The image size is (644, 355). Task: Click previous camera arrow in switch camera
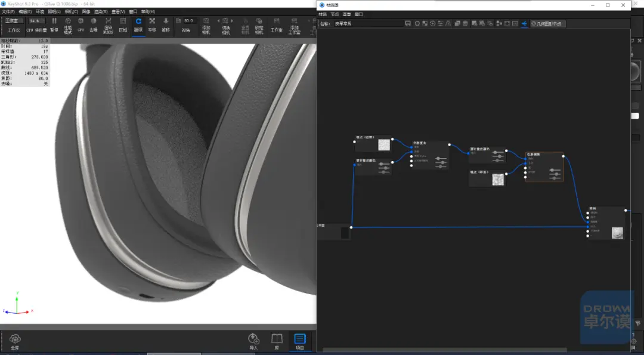[218, 20]
